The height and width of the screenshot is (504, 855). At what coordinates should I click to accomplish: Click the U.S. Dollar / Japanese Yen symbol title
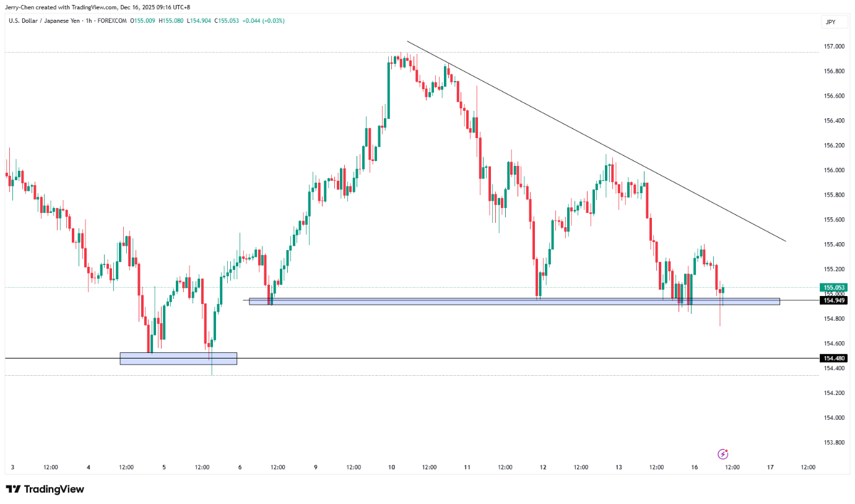click(46, 21)
